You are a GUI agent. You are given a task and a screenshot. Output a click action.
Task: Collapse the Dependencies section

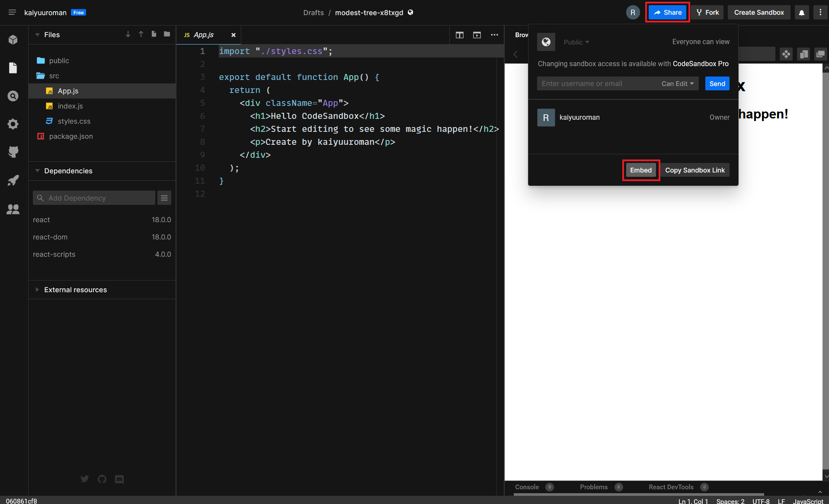[68, 171]
